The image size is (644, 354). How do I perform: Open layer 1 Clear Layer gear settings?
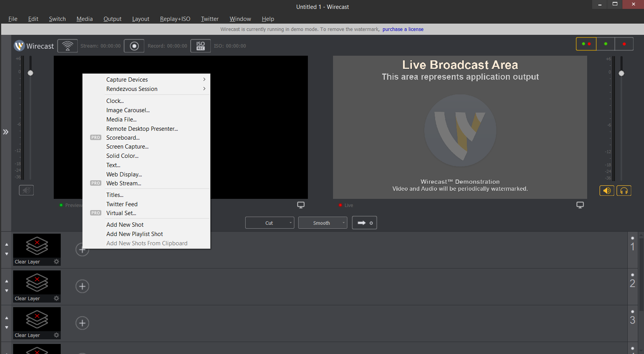click(x=56, y=262)
